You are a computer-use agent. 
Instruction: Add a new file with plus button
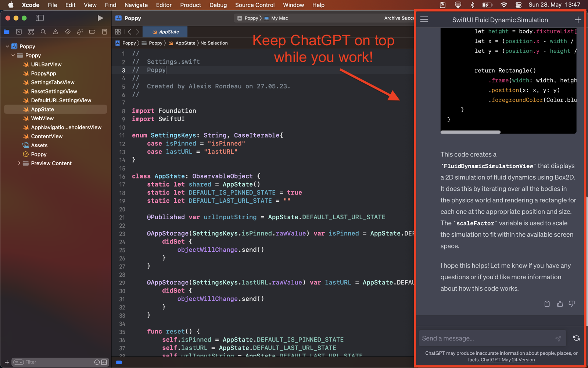click(7, 362)
